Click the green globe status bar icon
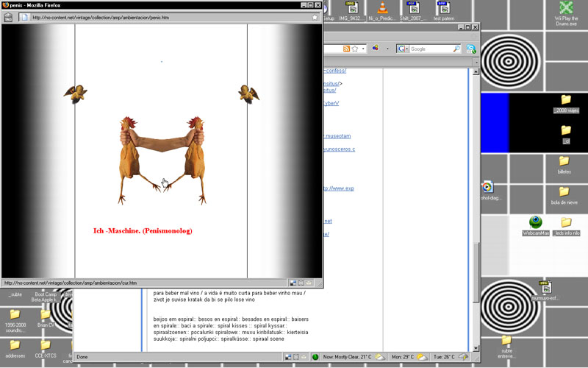This screenshot has width=588, height=368. 315,357
